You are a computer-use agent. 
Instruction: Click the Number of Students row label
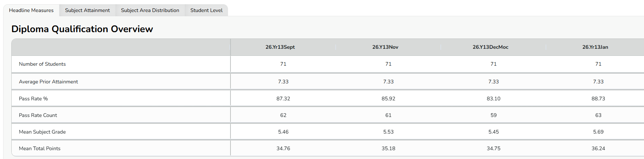(x=42, y=64)
